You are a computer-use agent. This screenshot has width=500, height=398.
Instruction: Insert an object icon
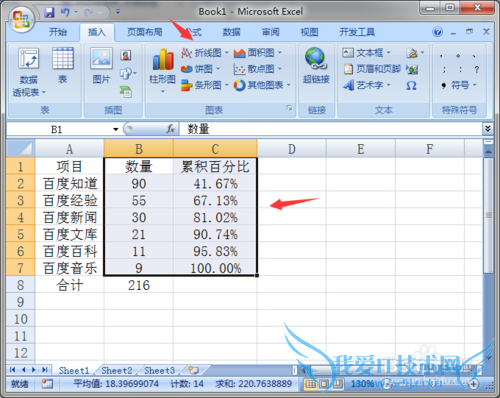pyautogui.click(x=412, y=69)
